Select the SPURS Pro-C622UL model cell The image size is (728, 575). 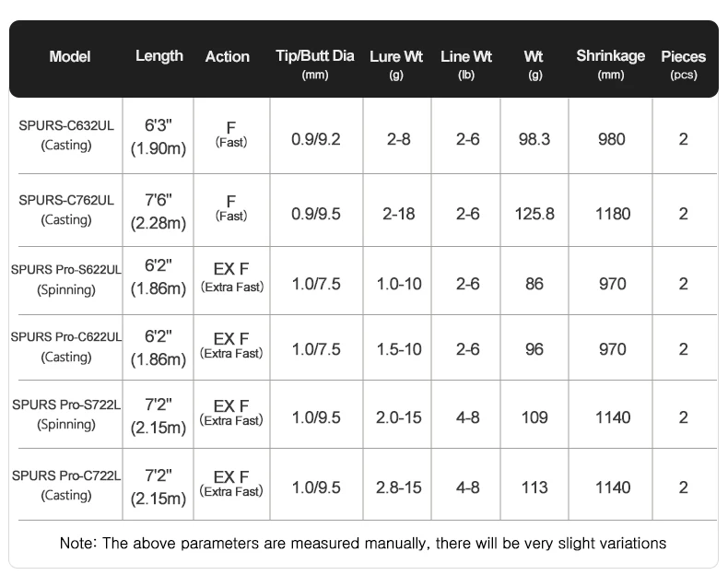coord(66,346)
